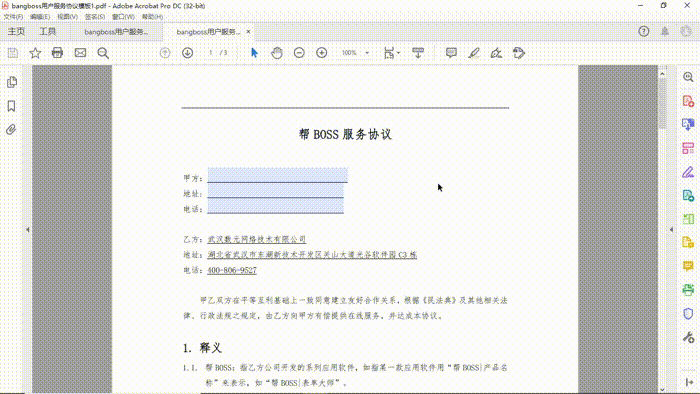Expand the left navigation pane arrow
This screenshot has width=700, height=394.
(28, 229)
